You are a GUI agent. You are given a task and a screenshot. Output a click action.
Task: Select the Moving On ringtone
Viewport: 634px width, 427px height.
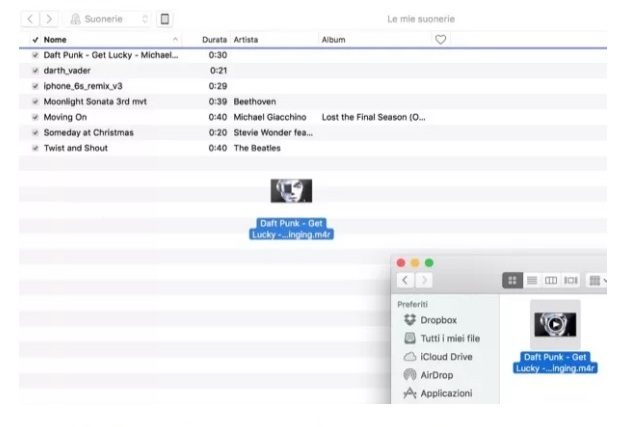[313, 117]
